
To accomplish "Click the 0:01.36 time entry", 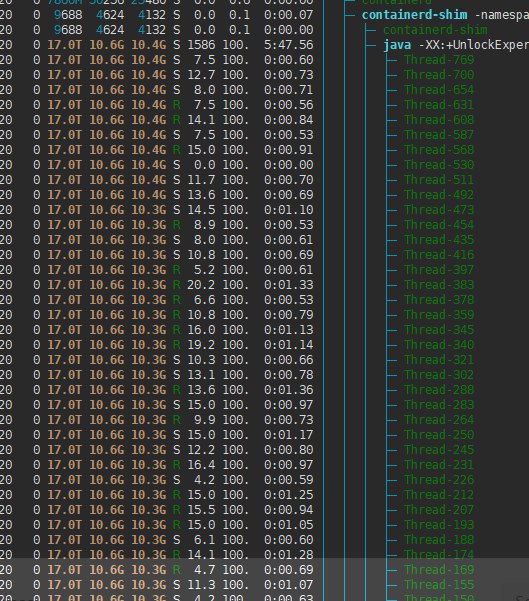I will pyautogui.click(x=289, y=390).
